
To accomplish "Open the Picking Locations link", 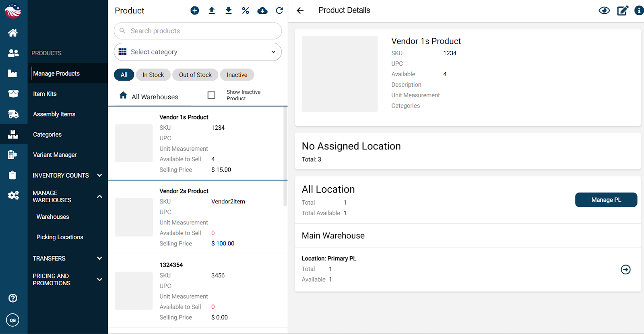I will pos(60,237).
